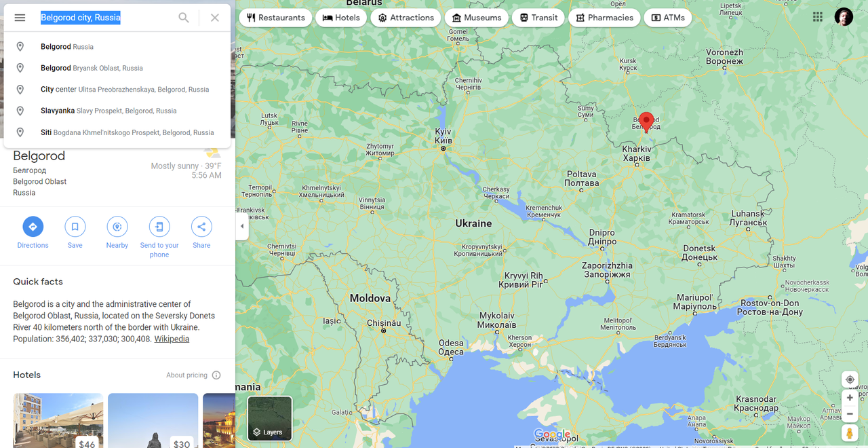This screenshot has height=448, width=868.
Task: Click the Kryvyi Rih city label
Action: coord(521,280)
